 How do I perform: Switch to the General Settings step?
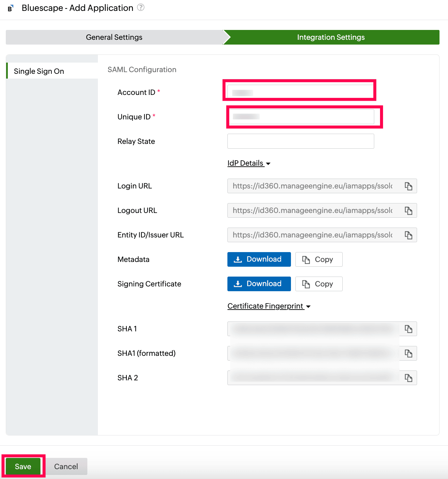point(114,37)
